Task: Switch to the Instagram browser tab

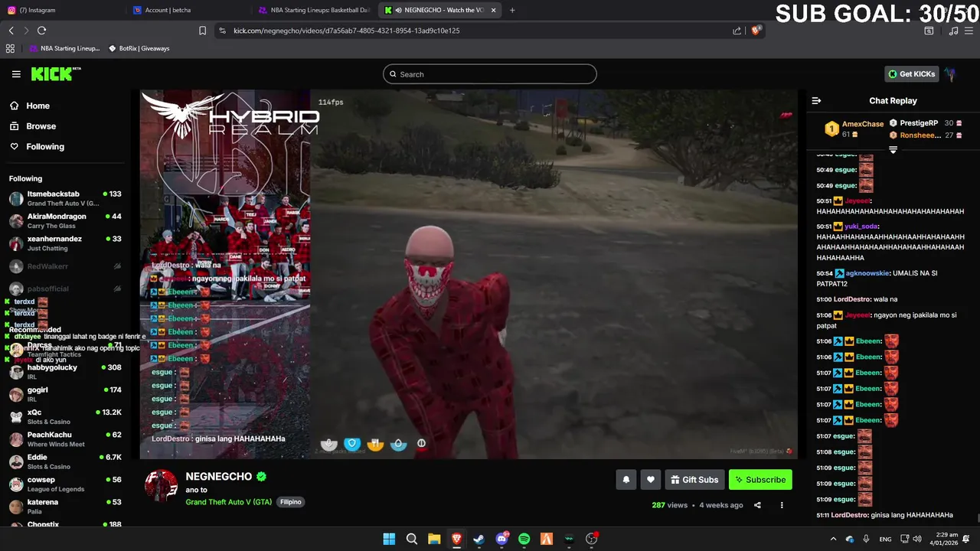Action: pos(61,10)
